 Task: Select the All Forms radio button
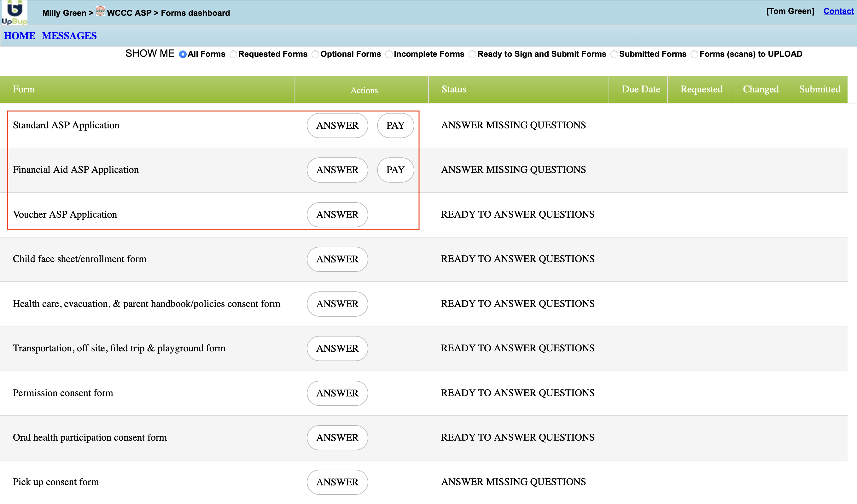click(x=183, y=55)
